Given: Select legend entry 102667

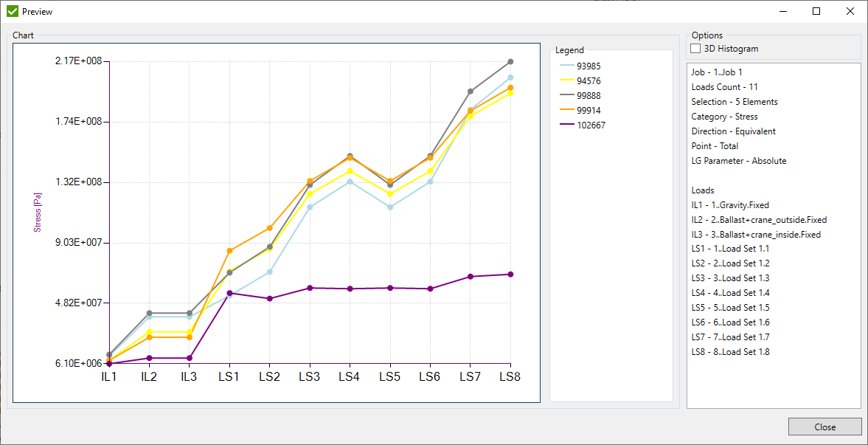Looking at the screenshot, I should (x=591, y=125).
